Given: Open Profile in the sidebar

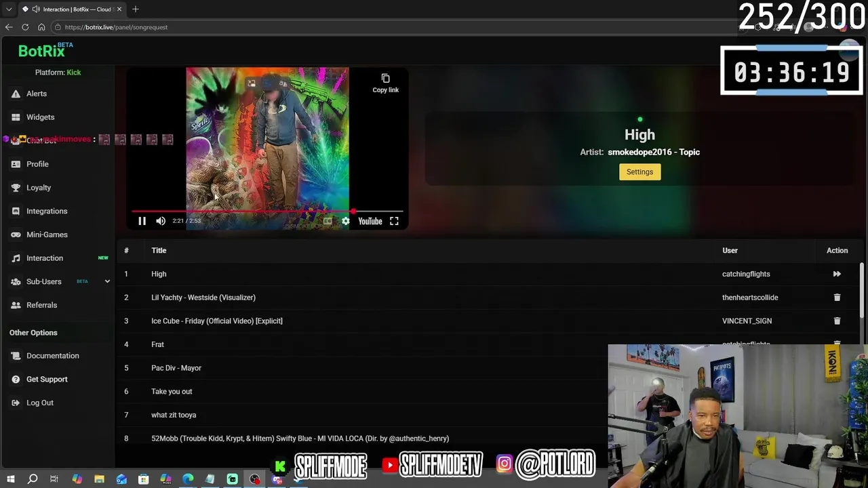Looking at the screenshot, I should [37, 164].
